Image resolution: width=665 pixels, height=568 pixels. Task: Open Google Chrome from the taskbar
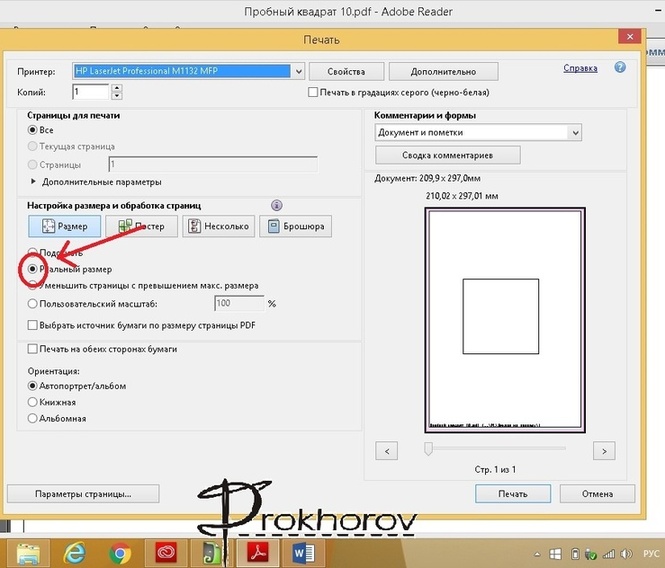(x=121, y=551)
